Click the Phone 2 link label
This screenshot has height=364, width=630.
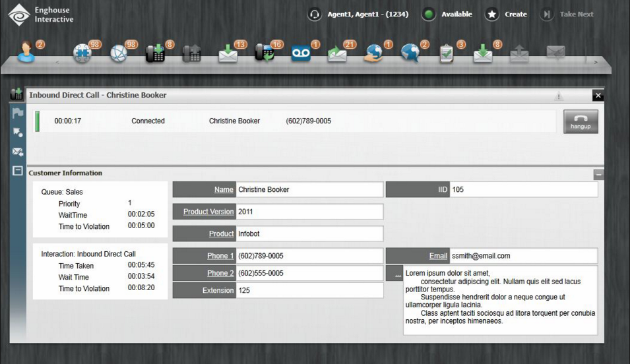[220, 273]
